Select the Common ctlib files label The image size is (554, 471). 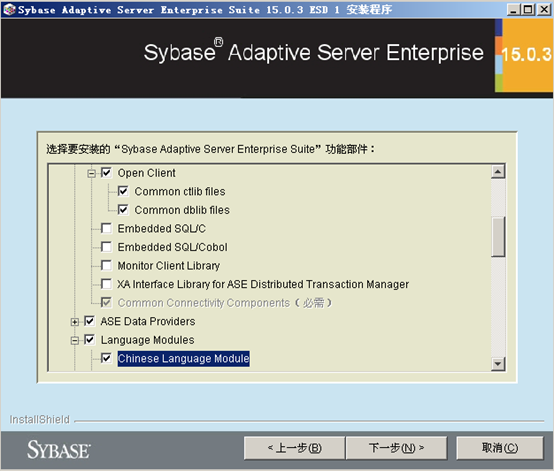(180, 192)
